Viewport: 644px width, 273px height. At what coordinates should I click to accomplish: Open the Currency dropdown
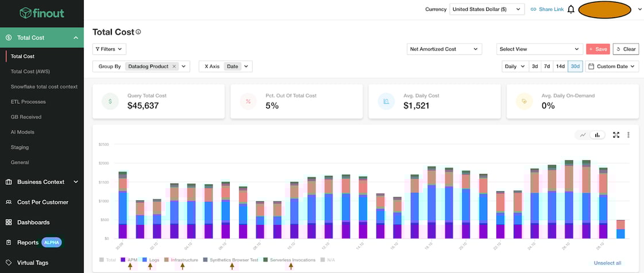point(487,9)
